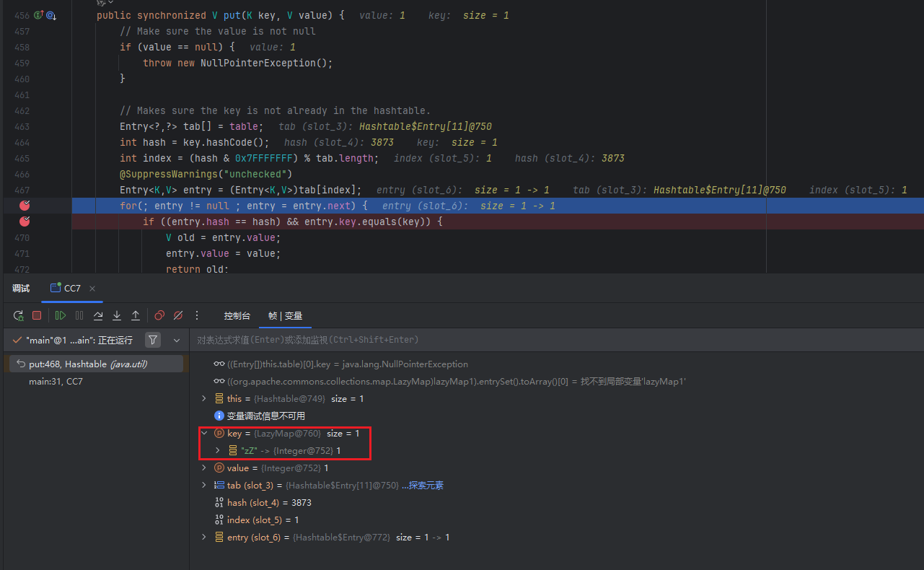
Task: Stop the debug session with the red square
Action: pos(37,315)
